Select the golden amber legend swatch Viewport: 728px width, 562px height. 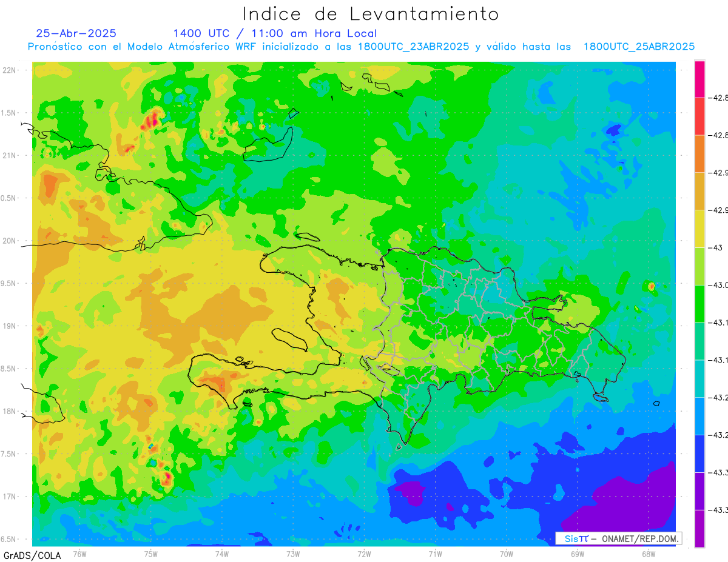[x=699, y=192]
